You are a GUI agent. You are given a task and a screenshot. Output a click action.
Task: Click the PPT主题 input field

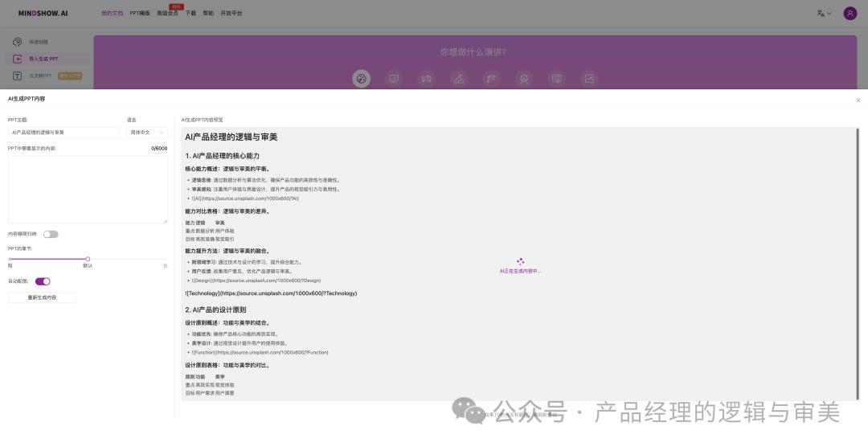tap(63, 133)
